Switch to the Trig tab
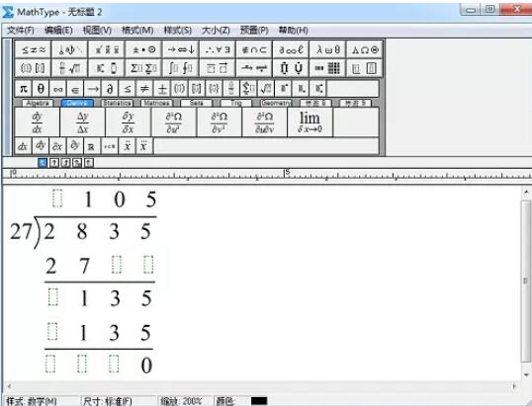 (236, 103)
